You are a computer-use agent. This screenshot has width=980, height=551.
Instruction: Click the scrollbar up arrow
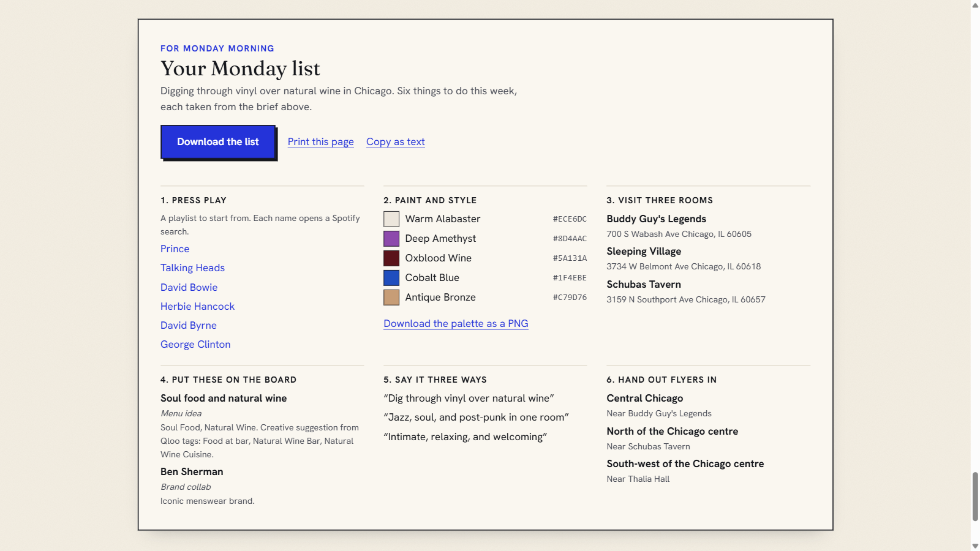point(975,5)
